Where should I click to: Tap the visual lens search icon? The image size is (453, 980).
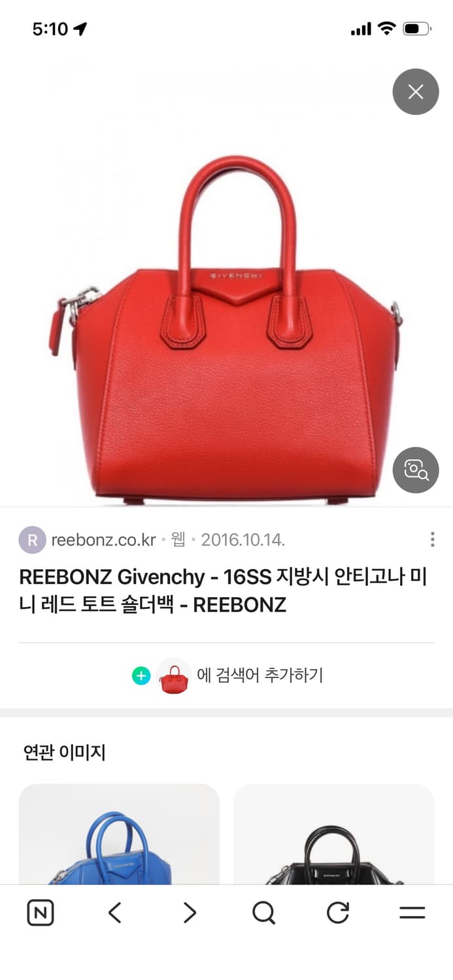416,470
